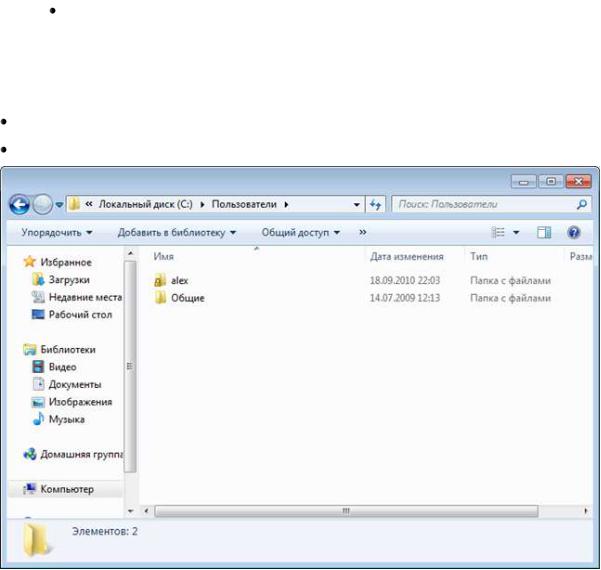
Task: Open the Упорядочить menu
Action: 57,233
